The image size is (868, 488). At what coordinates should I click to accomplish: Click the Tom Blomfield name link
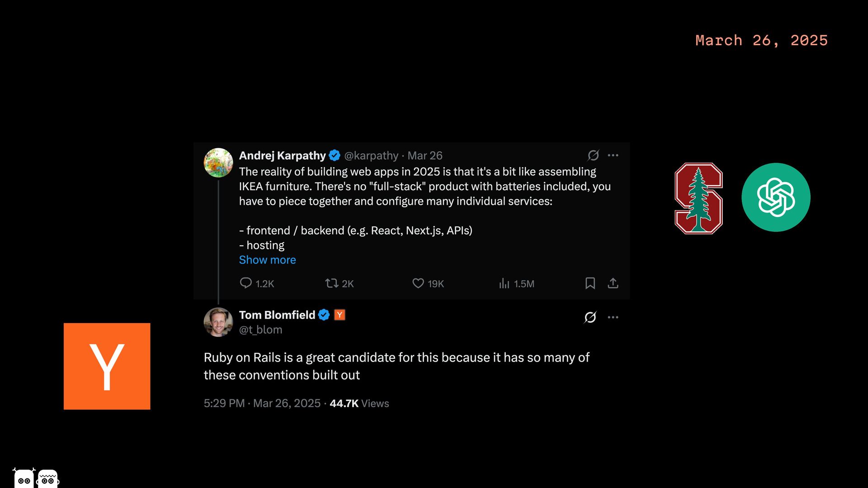[x=277, y=315]
